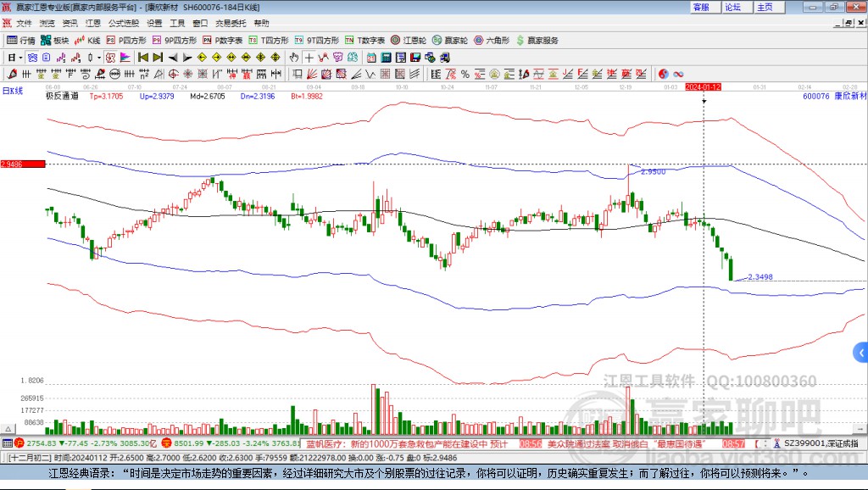Open the 六角形 hexagon tool
This screenshot has height=490, width=868.
tap(492, 41)
